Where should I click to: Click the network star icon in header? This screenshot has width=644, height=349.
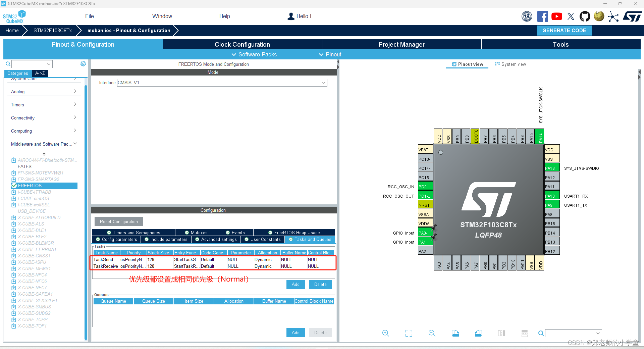click(x=613, y=16)
